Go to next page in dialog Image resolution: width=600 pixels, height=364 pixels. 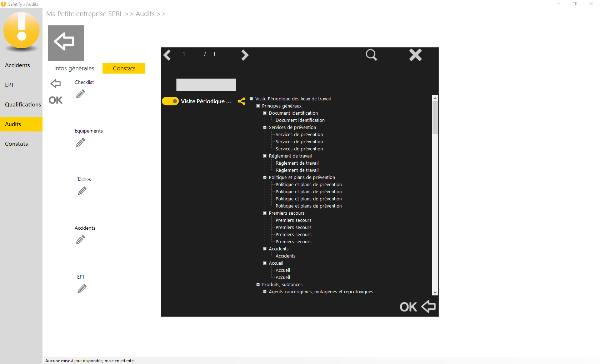tap(245, 55)
